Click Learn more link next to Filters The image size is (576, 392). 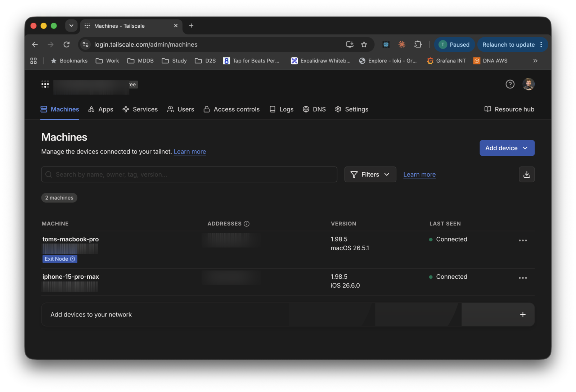pos(419,174)
